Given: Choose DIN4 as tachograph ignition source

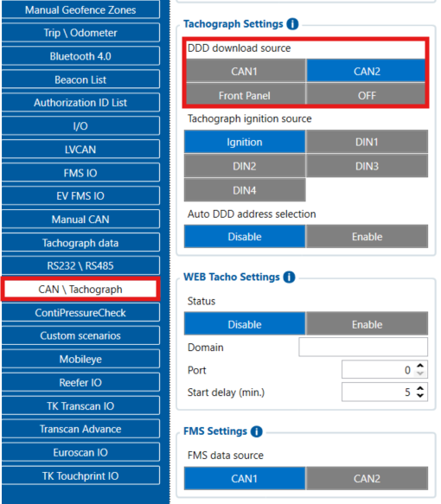Looking at the screenshot, I should click(x=245, y=190).
